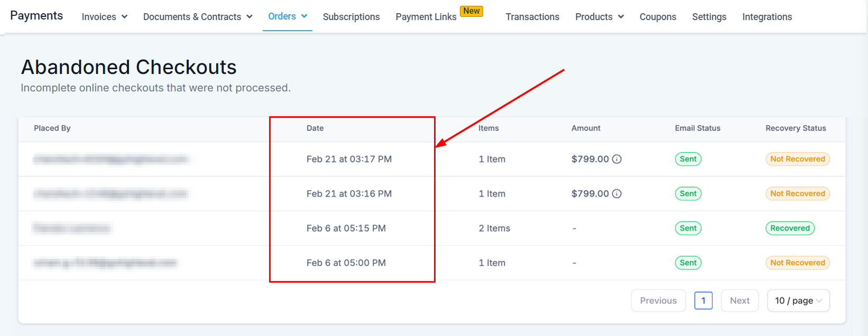The image size is (868, 336).
Task: Expand the Orders menu chevron
Action: click(304, 16)
